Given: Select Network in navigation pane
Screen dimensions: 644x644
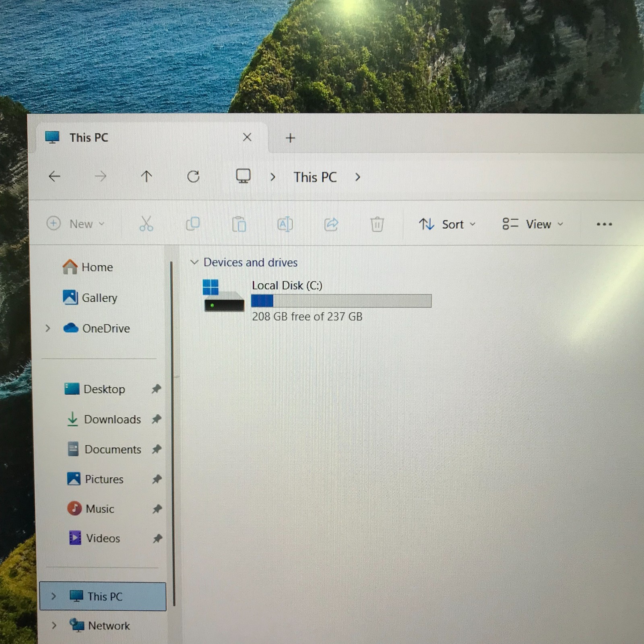Looking at the screenshot, I should point(99,625).
